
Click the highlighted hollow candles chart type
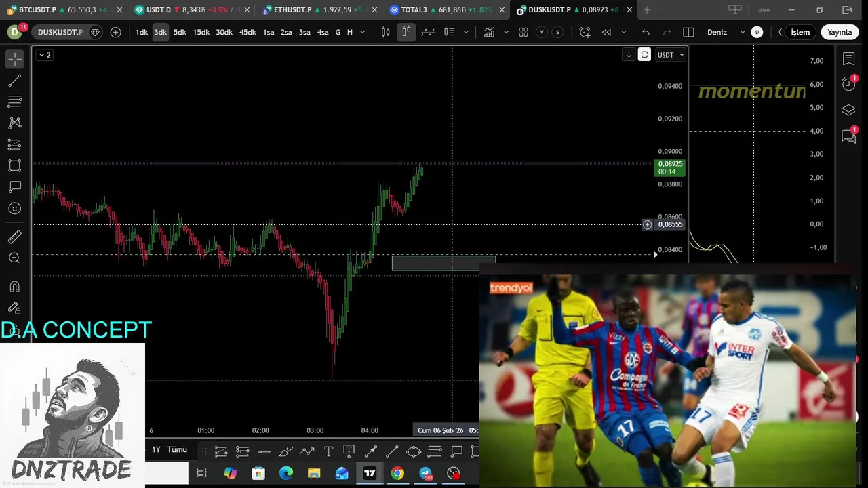406,32
